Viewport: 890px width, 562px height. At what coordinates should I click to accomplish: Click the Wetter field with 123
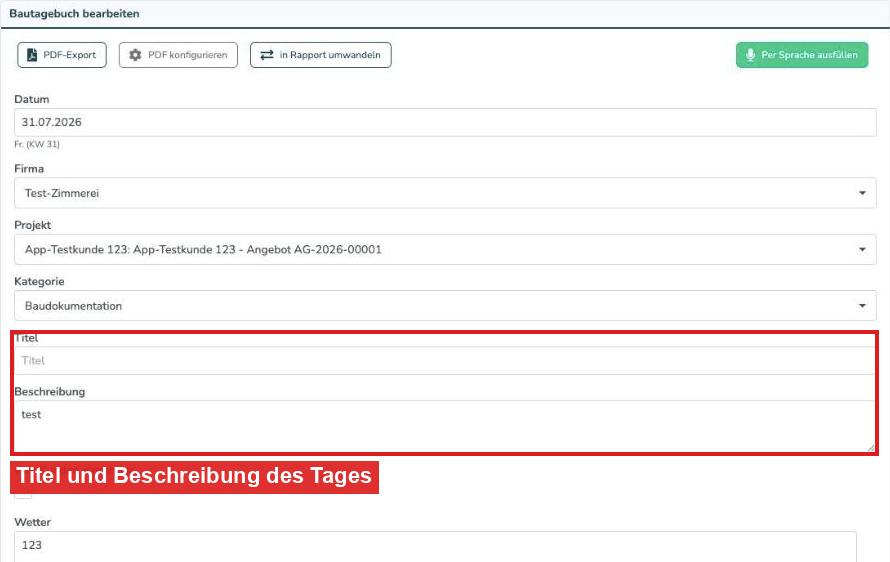pyautogui.click(x=435, y=546)
